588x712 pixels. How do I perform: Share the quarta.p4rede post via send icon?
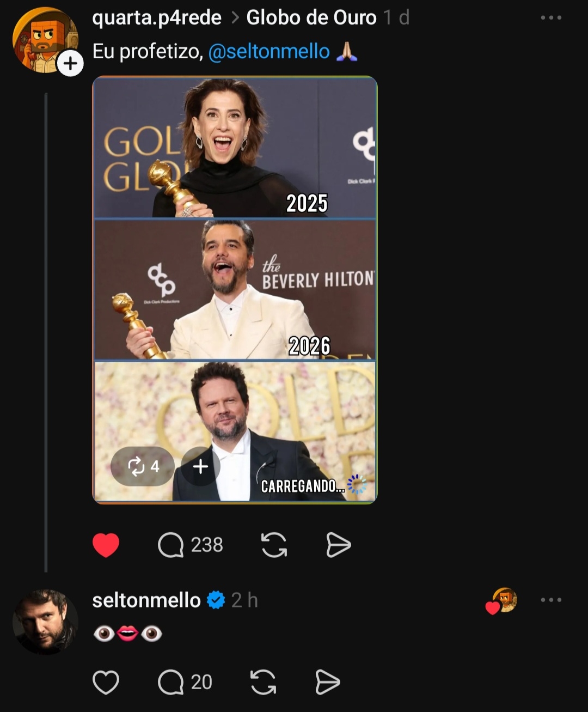click(x=338, y=545)
